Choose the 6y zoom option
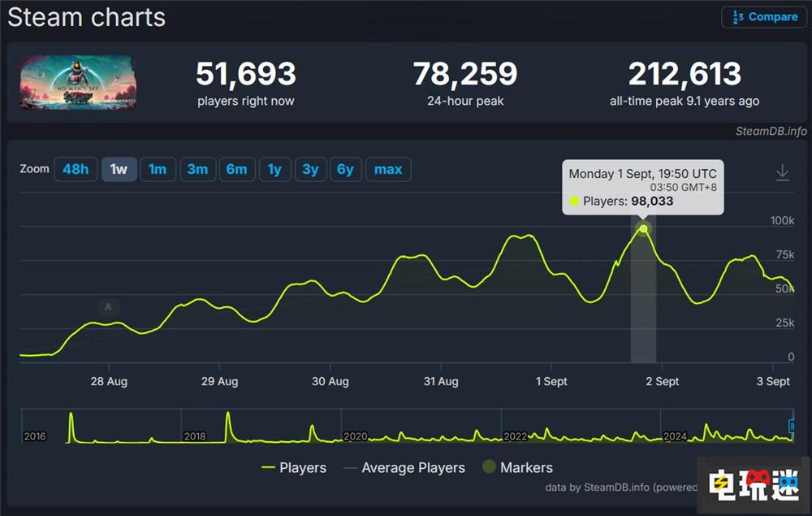The height and width of the screenshot is (516, 812). point(345,169)
